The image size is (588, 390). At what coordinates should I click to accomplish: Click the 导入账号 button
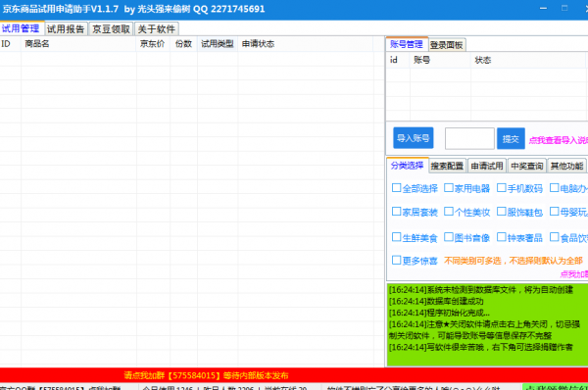pyautogui.click(x=414, y=138)
